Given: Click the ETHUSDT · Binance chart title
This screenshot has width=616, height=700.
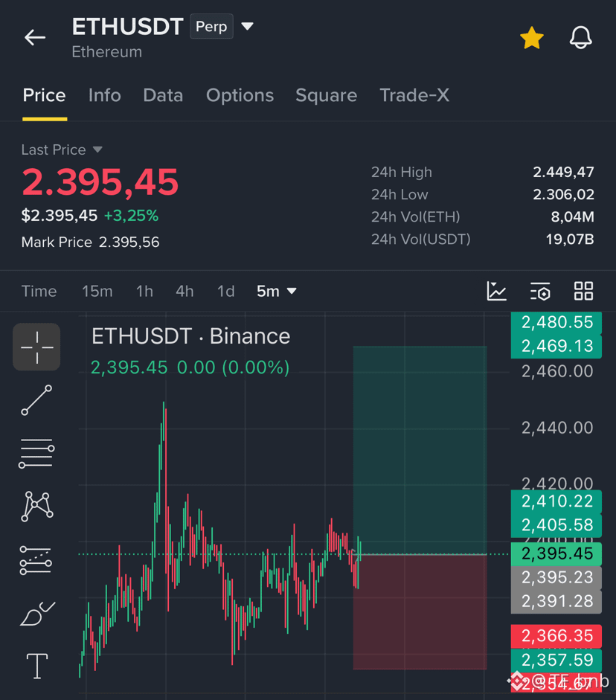Looking at the screenshot, I should tap(191, 336).
